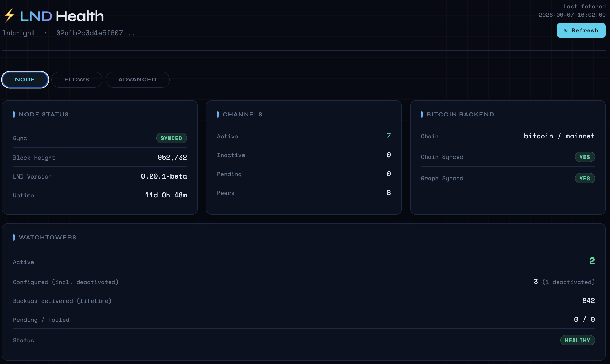Screen dimensions: 610x364
Task: Click the NODE STATUS card heading
Action: click(44, 114)
